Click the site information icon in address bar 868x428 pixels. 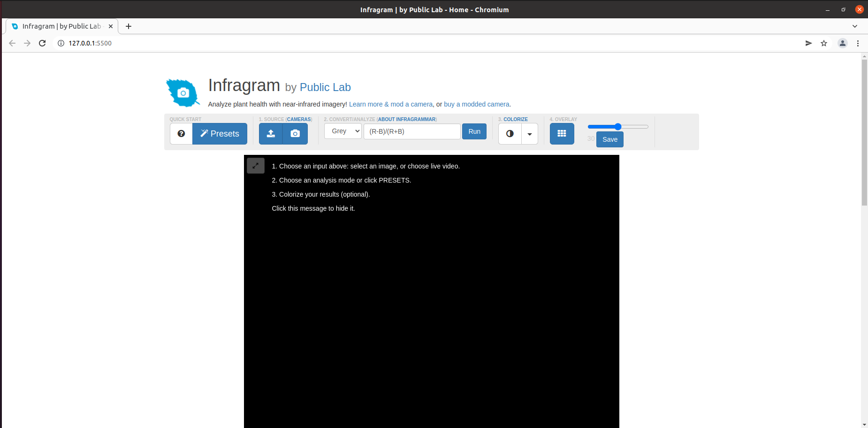point(61,43)
